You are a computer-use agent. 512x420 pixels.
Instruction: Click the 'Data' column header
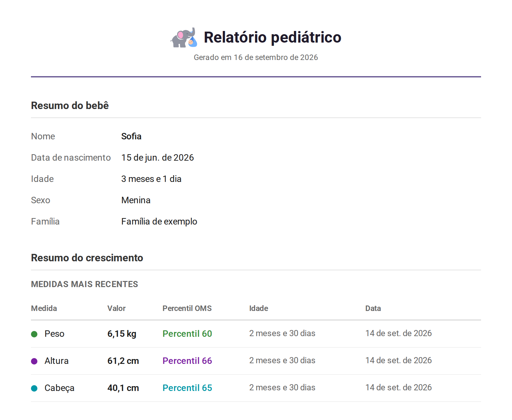(x=373, y=308)
